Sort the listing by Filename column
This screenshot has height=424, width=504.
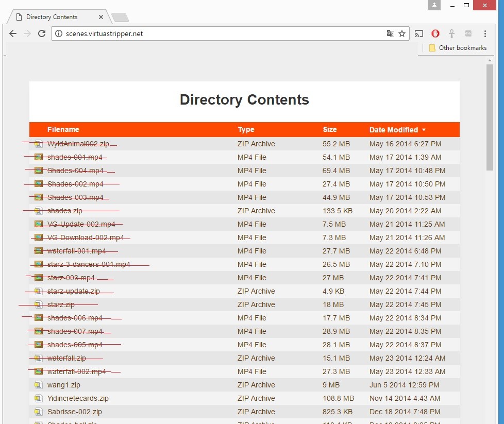point(63,130)
